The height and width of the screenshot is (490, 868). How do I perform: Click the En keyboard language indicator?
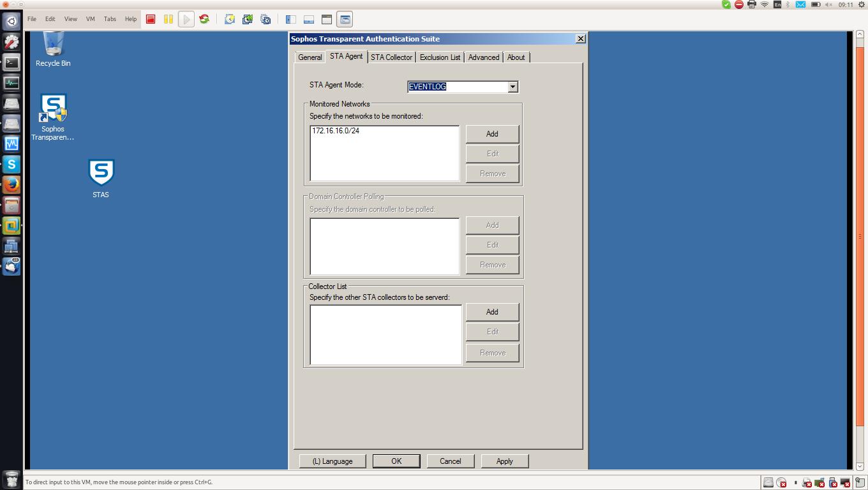(x=777, y=4)
